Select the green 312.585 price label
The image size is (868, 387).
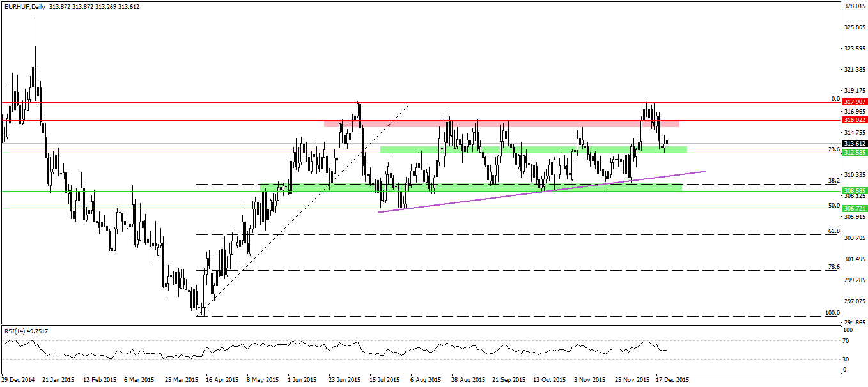(x=853, y=153)
